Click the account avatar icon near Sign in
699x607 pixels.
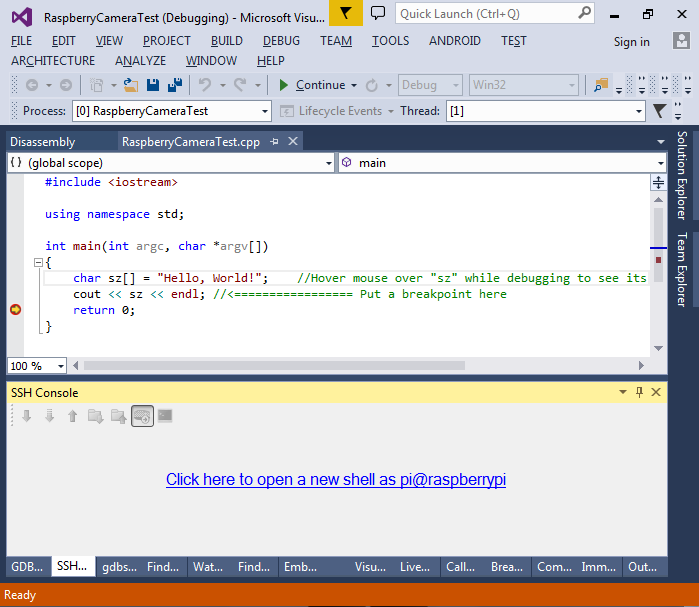pos(681,41)
